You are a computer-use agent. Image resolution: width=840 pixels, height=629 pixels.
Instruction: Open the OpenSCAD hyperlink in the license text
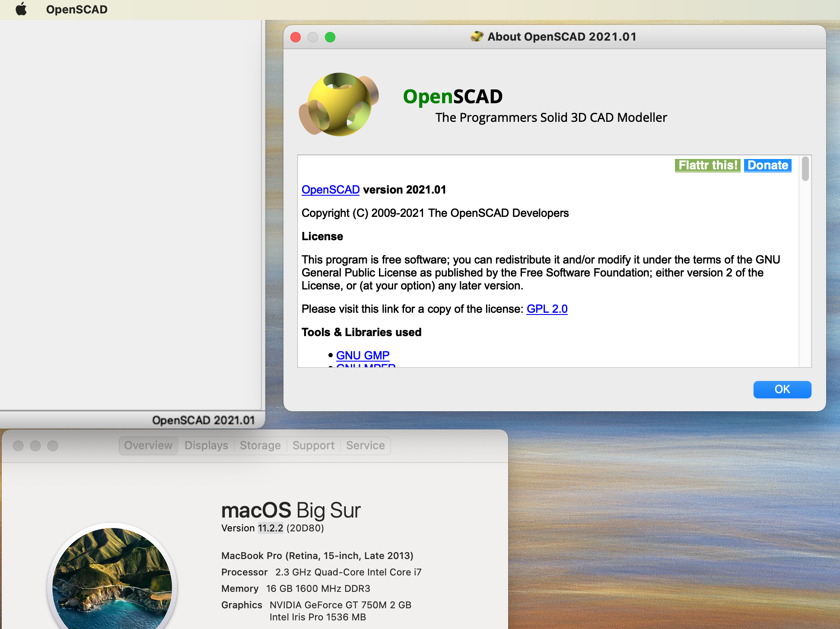[330, 190]
